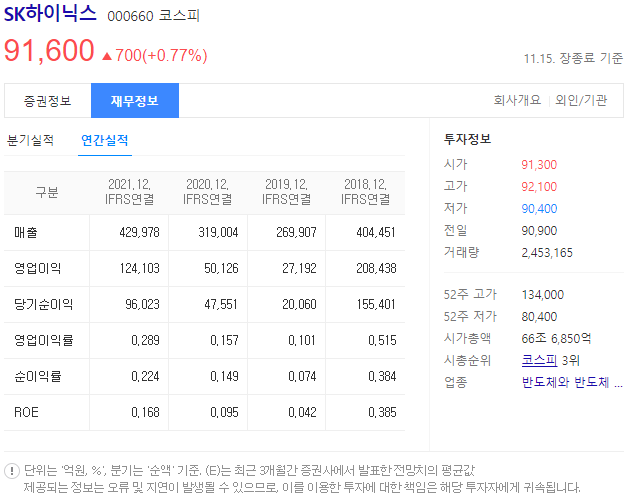Click the 당기순이익 2020 value 47,551
Screen dimensions: 628x502
click(x=221, y=304)
